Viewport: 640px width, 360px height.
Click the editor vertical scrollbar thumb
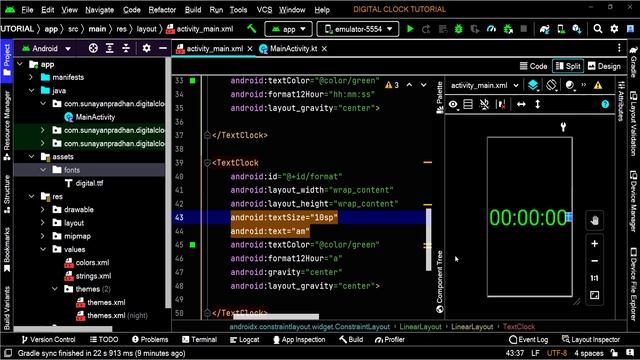pos(429,240)
